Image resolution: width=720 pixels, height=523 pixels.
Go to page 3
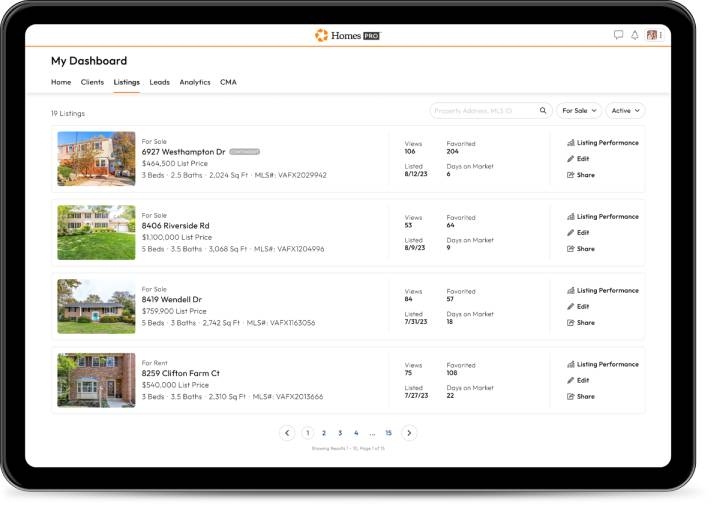(340, 433)
